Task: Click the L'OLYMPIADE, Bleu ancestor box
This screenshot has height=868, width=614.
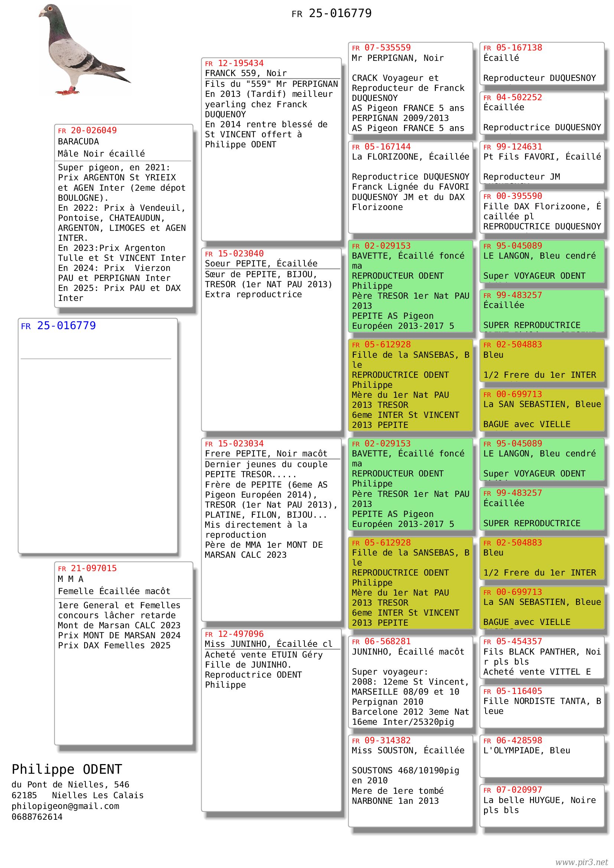Action: coord(526,750)
